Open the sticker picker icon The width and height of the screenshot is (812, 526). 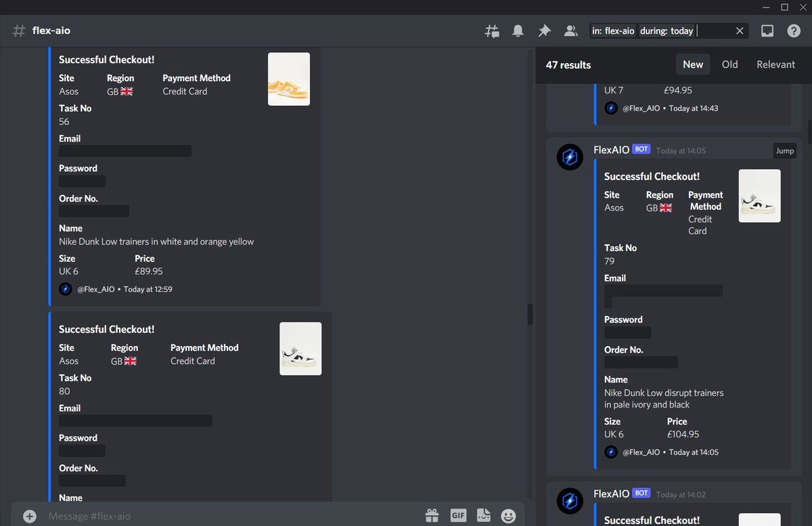(x=483, y=516)
